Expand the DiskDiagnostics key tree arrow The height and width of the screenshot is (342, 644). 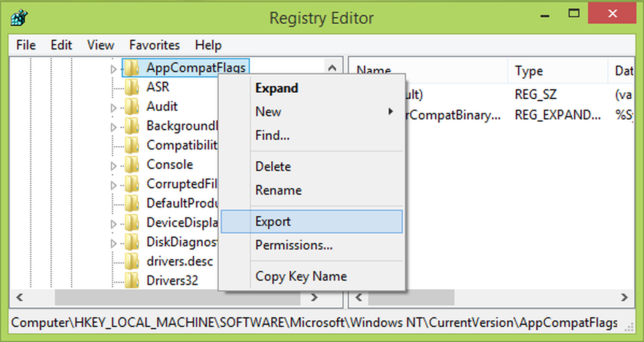pos(114,244)
